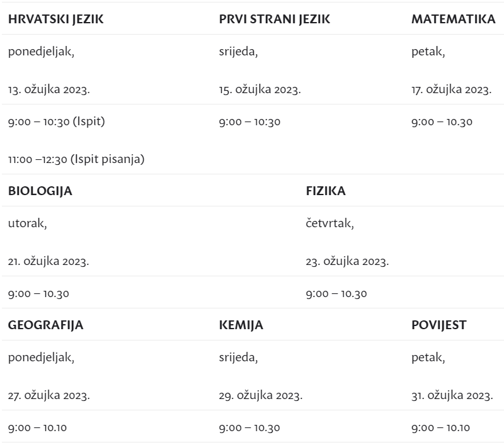The height and width of the screenshot is (445, 504).
Task: Click the POVIJEST heading
Action: pos(438,325)
